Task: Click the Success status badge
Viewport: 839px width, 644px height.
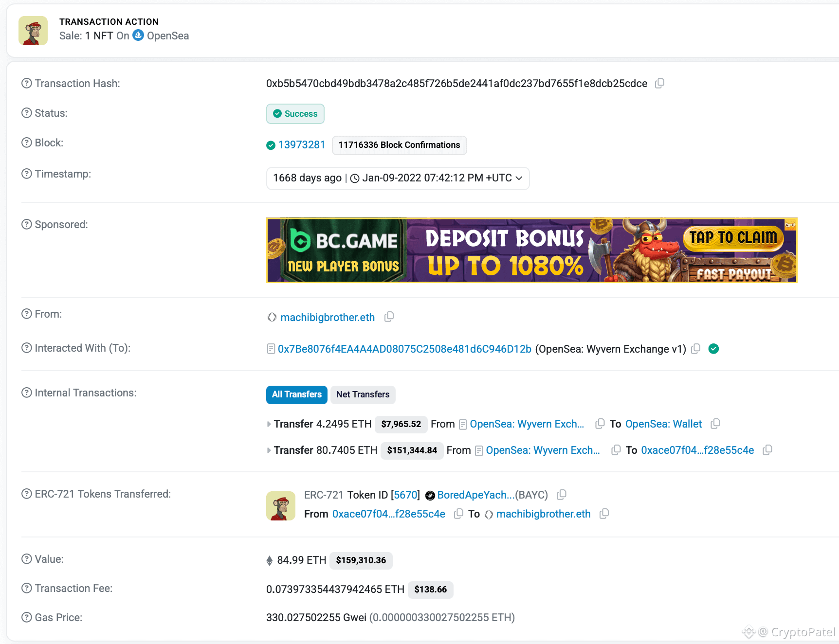Action: pyautogui.click(x=295, y=114)
